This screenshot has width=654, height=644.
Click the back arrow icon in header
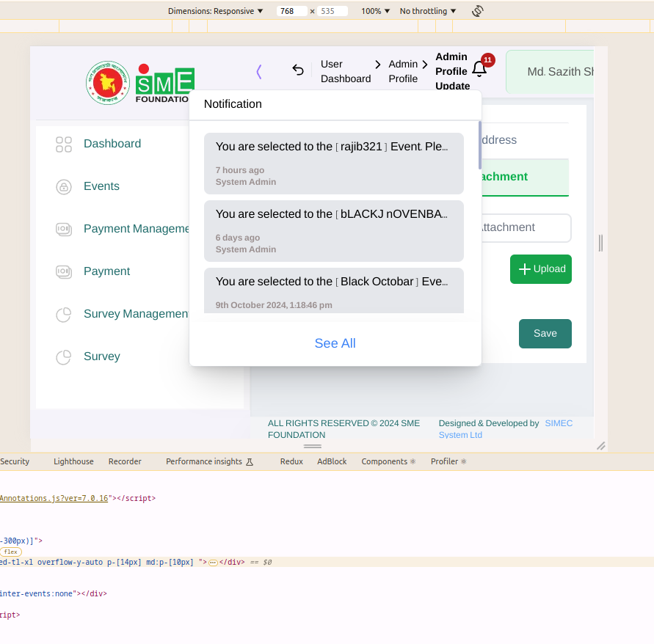(x=298, y=70)
